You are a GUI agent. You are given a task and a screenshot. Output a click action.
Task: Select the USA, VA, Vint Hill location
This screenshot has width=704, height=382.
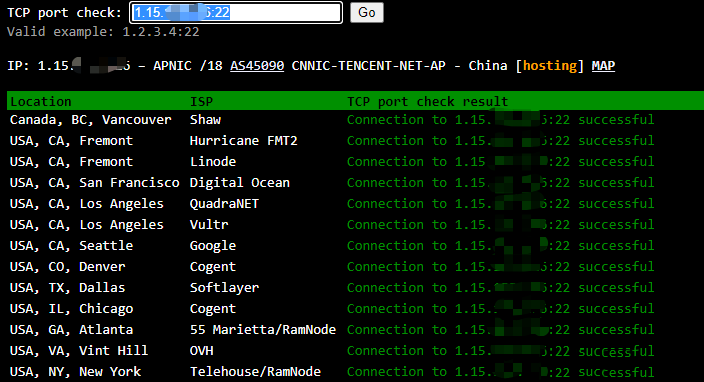click(79, 351)
